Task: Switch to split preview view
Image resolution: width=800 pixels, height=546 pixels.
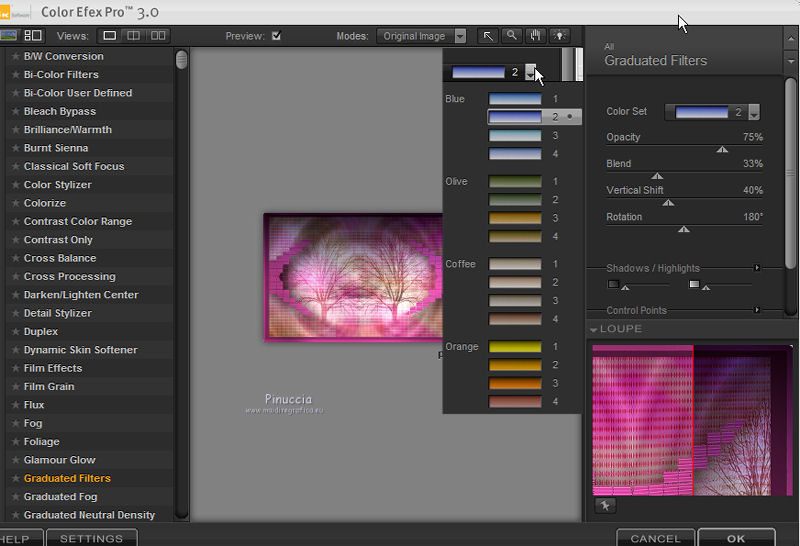Action: pyautogui.click(x=134, y=36)
